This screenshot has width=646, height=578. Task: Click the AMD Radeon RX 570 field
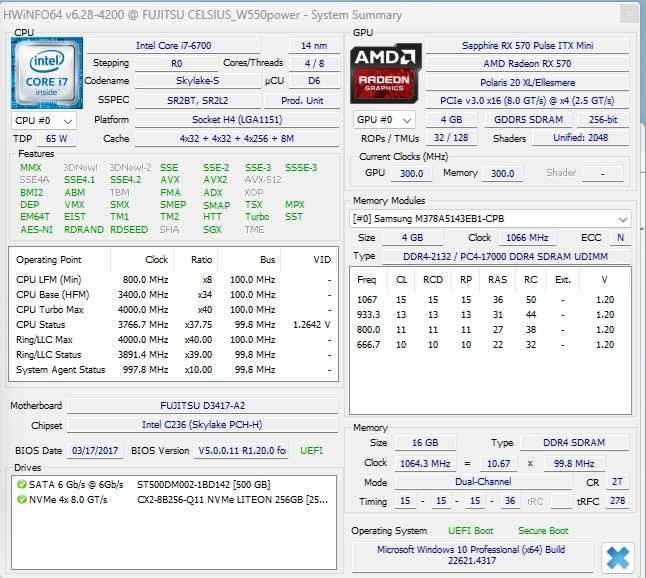528,64
